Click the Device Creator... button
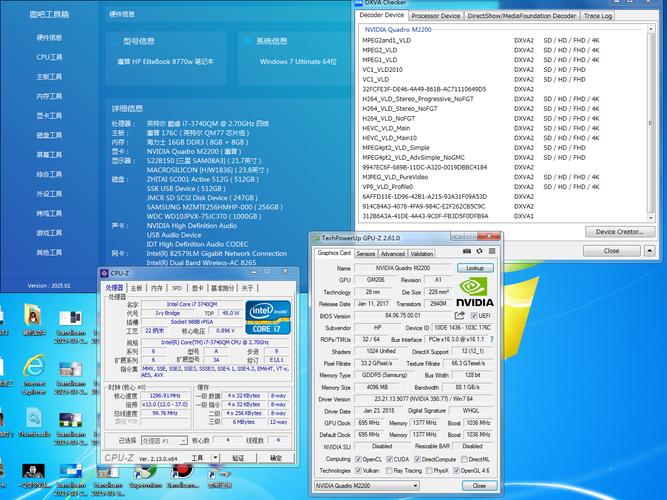The image size is (667, 500). click(x=620, y=232)
